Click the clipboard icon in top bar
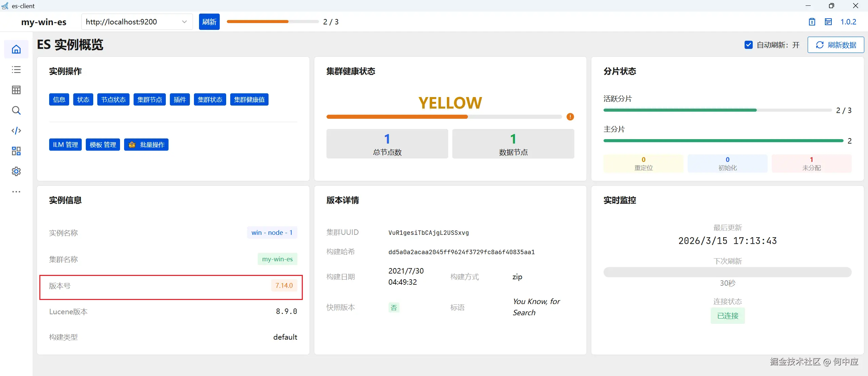The image size is (868, 376). click(x=812, y=22)
